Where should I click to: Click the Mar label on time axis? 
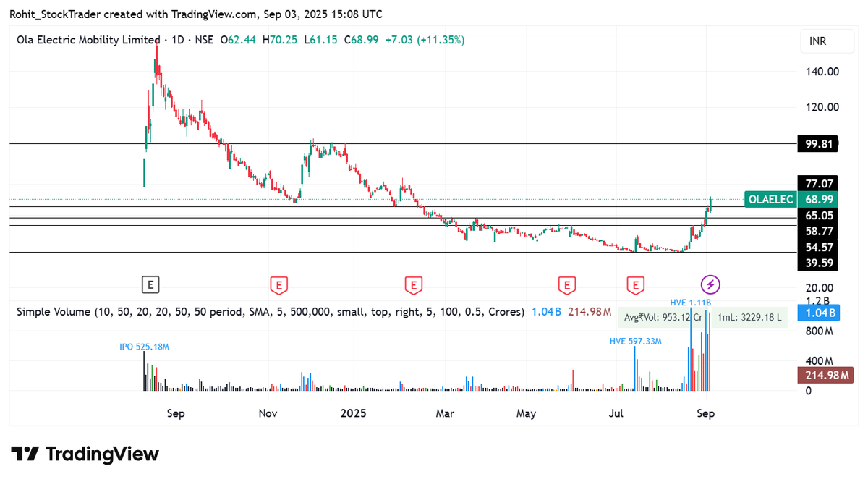tap(445, 413)
